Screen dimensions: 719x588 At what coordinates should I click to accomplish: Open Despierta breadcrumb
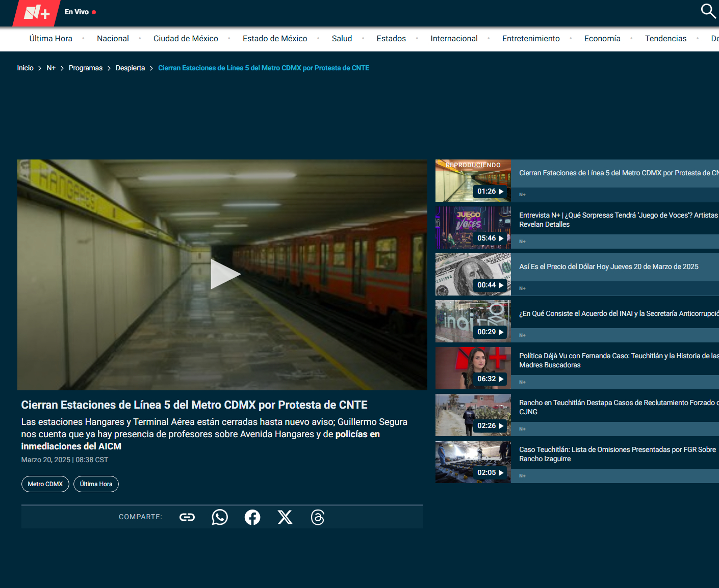pyautogui.click(x=130, y=68)
